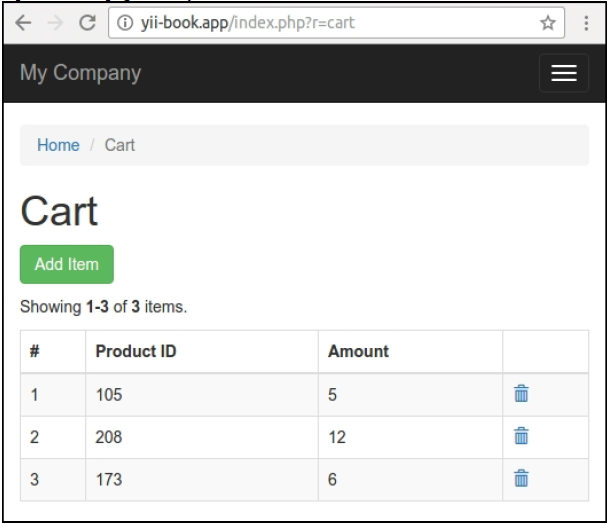The height and width of the screenshot is (524, 609).
Task: Click the trash icon for product 173
Action: tap(521, 479)
